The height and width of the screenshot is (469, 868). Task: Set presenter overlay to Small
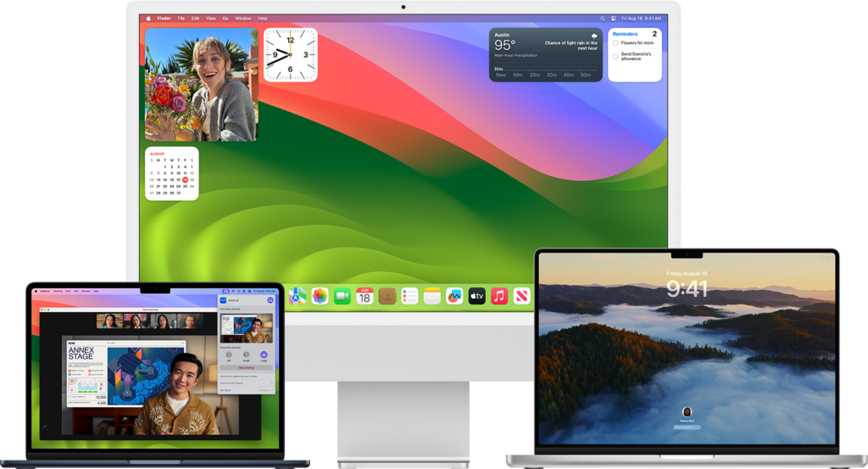coord(247,355)
